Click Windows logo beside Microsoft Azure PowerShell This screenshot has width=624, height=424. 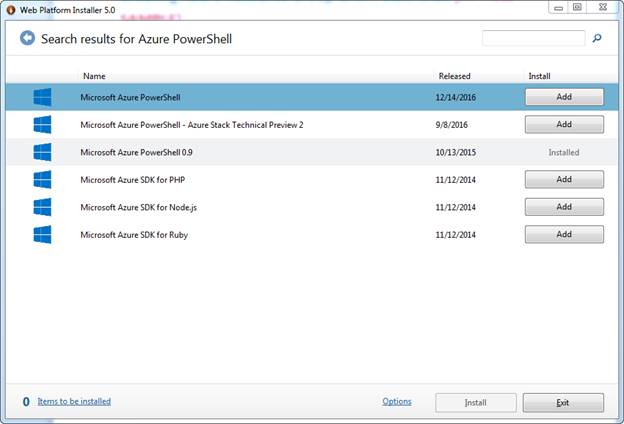[x=42, y=97]
